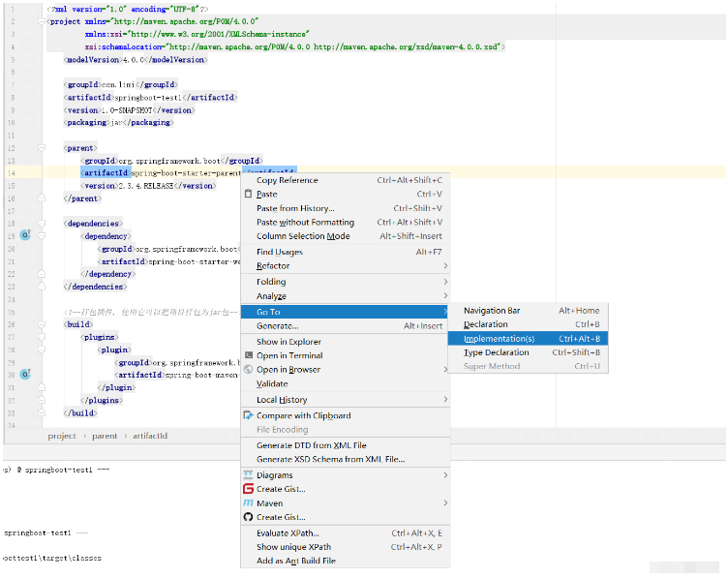Viewport: 728px width, 578px height.
Task: Choose Paste without Formatting
Action: coord(346,223)
